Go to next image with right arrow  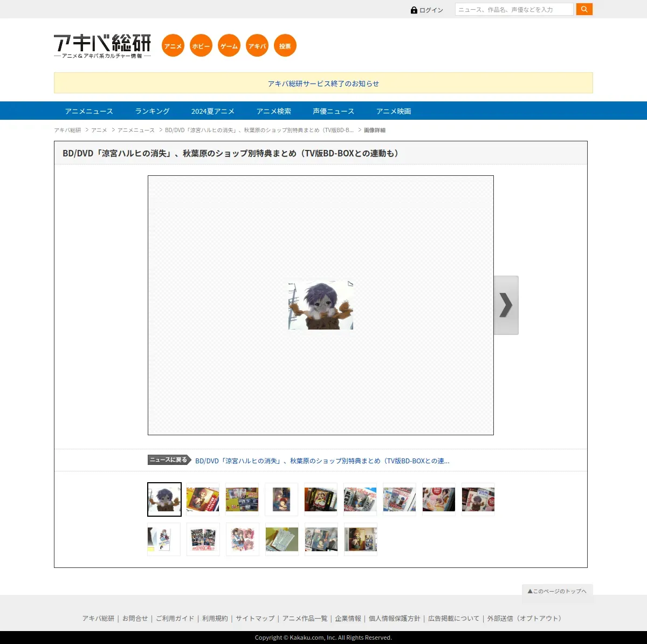click(x=506, y=305)
